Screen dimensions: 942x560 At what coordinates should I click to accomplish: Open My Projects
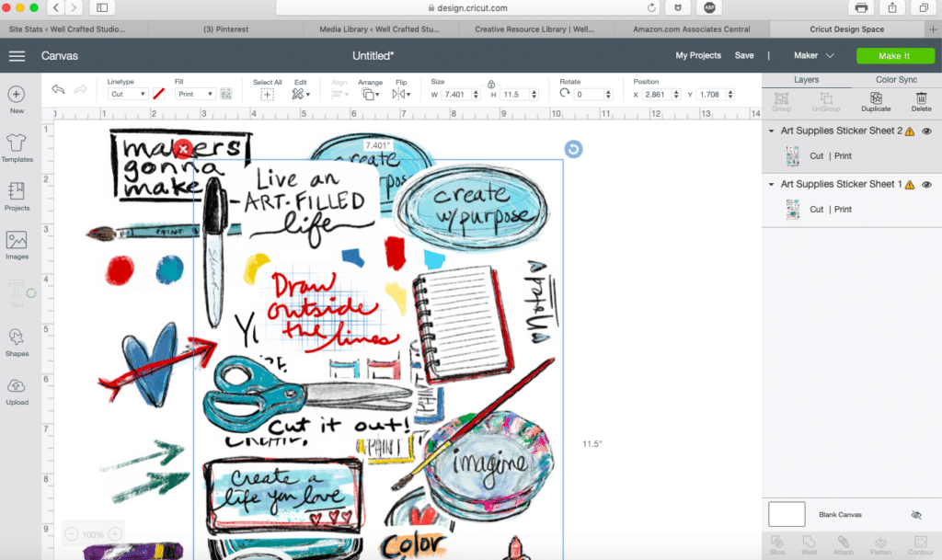click(x=698, y=55)
